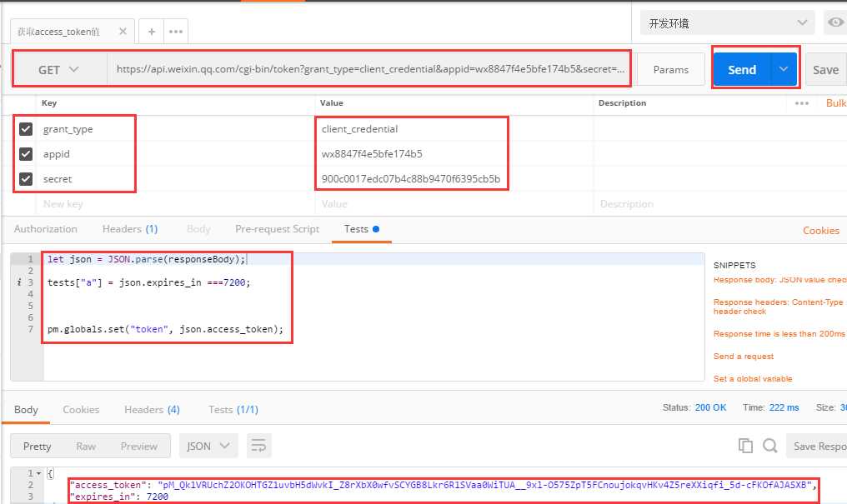Click the environment quick look eye icon
The width and height of the screenshot is (847, 504).
pyautogui.click(x=835, y=22)
